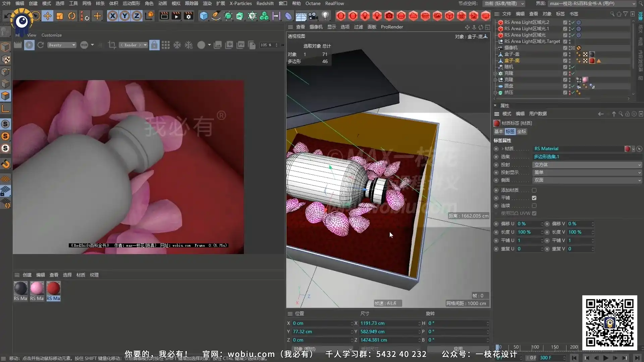The width and height of the screenshot is (644, 362).
Task: Click the render settings clapperboard gear icon
Action: 189,16
